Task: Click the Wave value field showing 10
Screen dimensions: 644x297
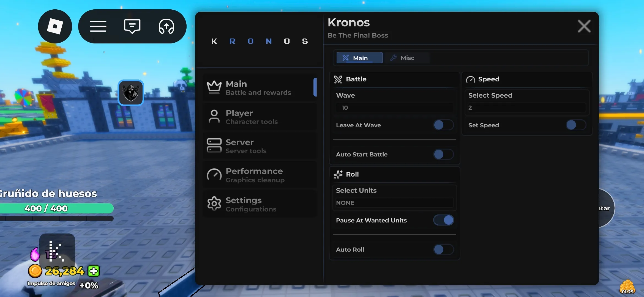Action: pyautogui.click(x=394, y=108)
